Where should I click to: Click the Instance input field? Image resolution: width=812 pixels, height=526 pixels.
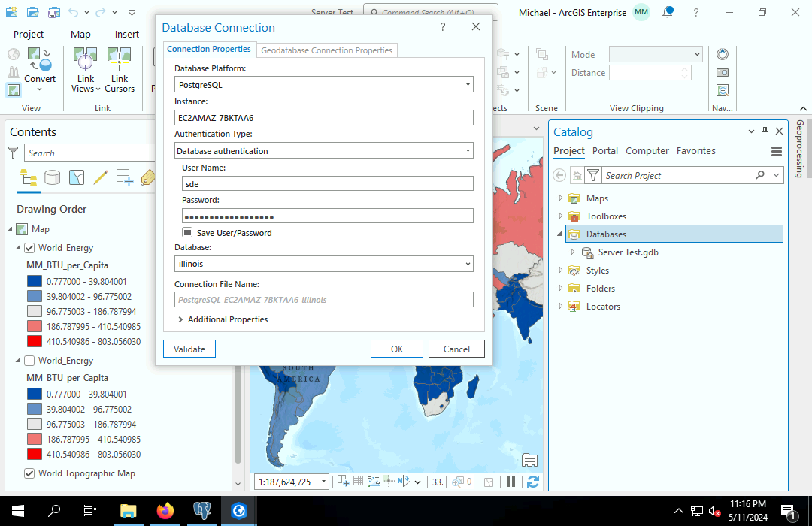[x=323, y=117]
